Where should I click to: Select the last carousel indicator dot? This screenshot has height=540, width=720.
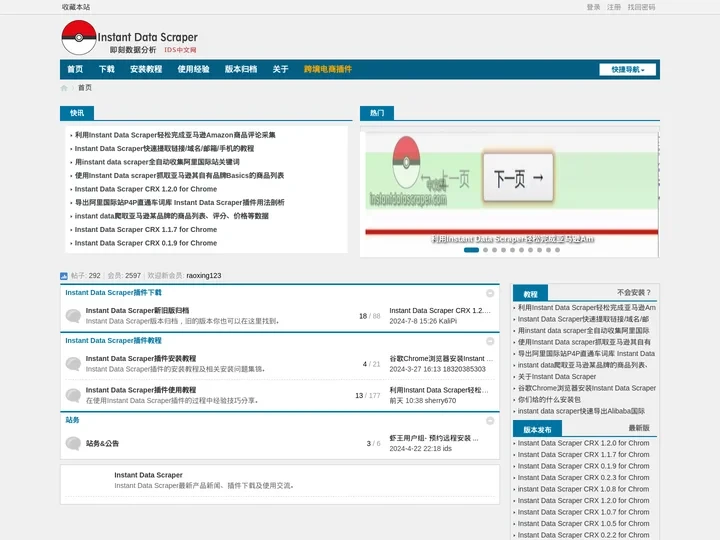[x=557, y=250]
